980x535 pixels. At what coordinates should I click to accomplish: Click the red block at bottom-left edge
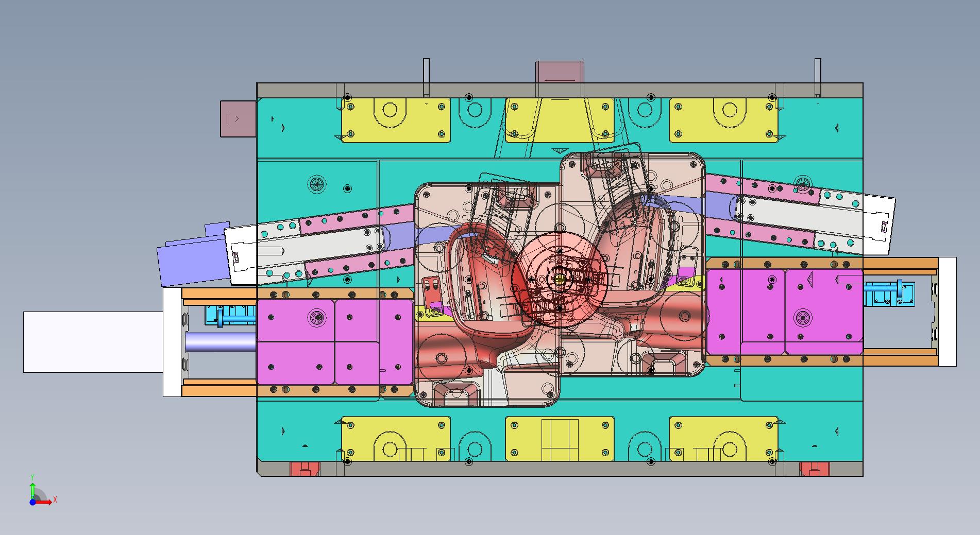click(305, 469)
